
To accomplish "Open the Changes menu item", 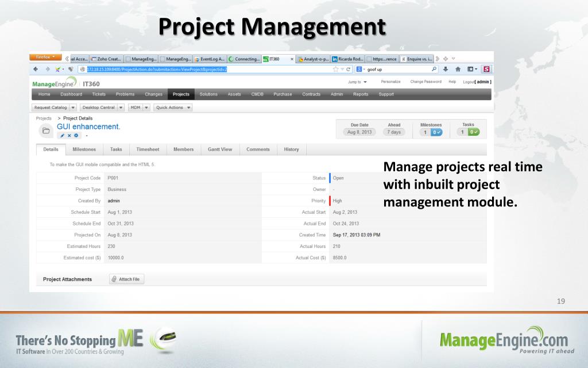I will pyautogui.click(x=153, y=94).
